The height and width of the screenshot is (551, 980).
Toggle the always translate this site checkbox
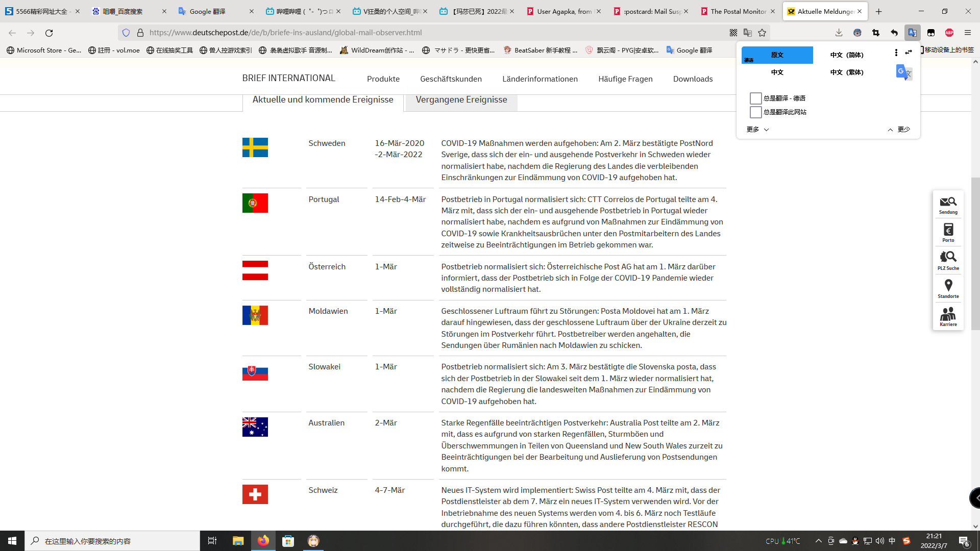(756, 112)
